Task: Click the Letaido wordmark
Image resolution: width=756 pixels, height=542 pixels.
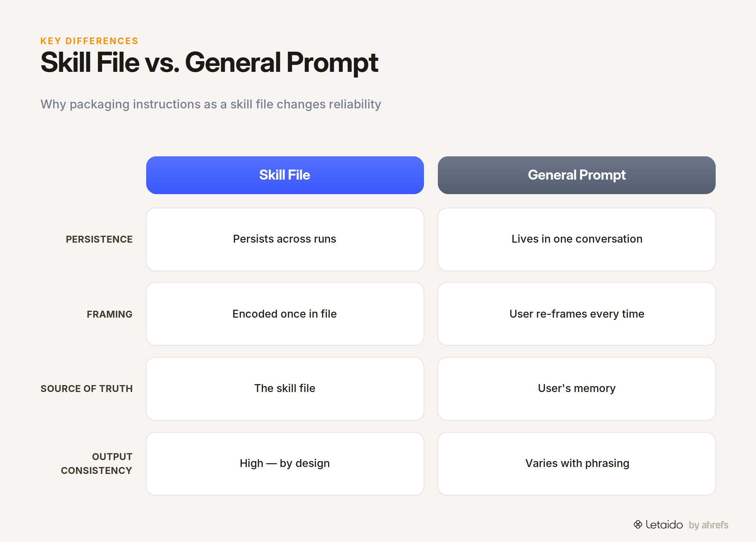Action: pos(664,525)
